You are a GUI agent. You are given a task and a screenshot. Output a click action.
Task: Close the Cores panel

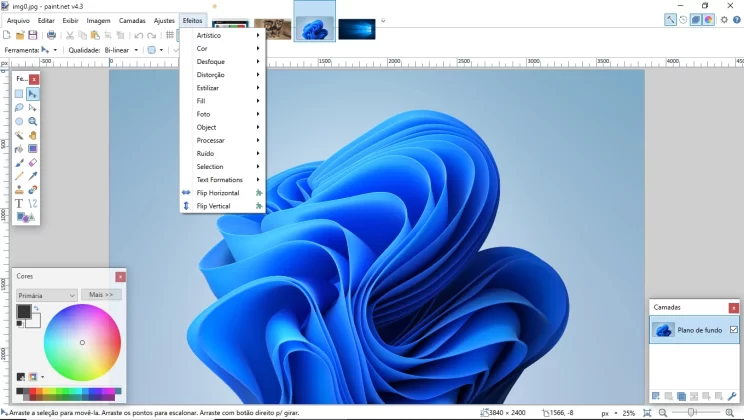[x=121, y=277]
